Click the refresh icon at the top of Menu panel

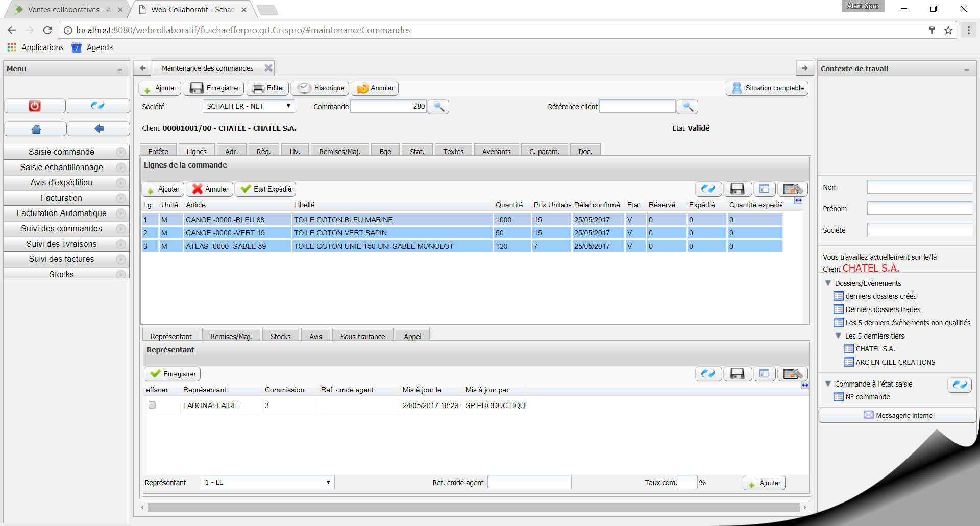click(x=98, y=106)
